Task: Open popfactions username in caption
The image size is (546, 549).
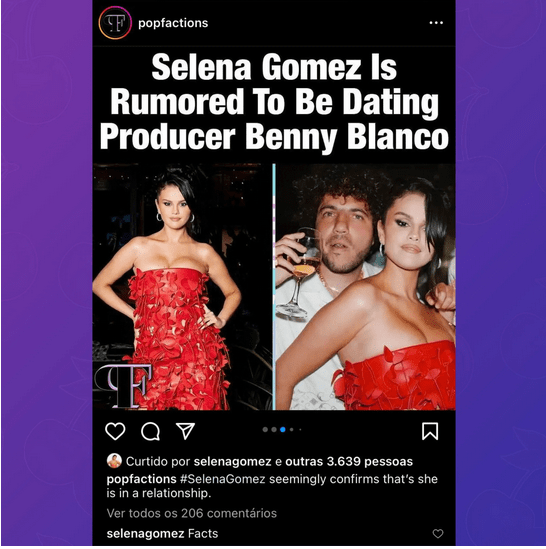Action: [x=141, y=479]
